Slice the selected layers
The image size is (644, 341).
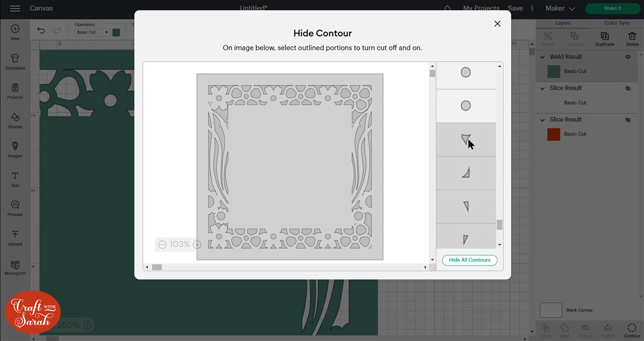pos(545,330)
